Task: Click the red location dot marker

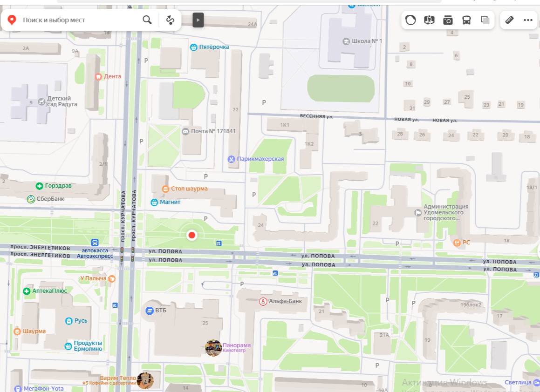Action: tap(191, 236)
